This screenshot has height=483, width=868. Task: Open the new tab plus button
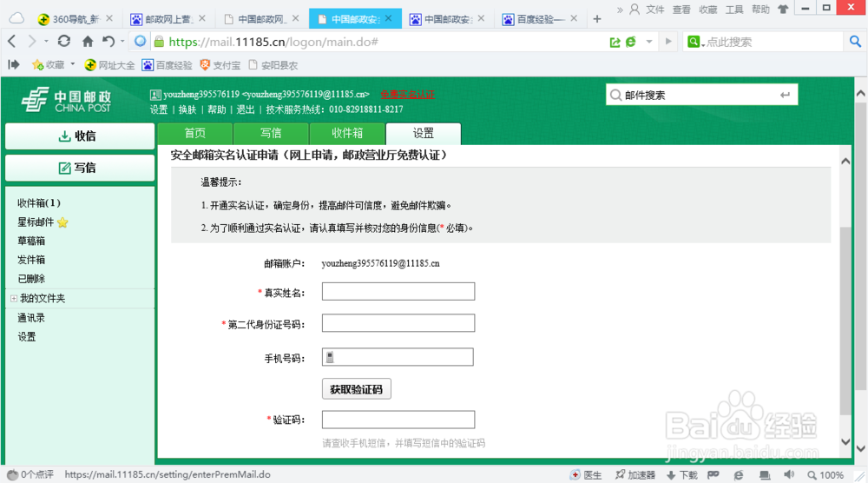coord(597,19)
